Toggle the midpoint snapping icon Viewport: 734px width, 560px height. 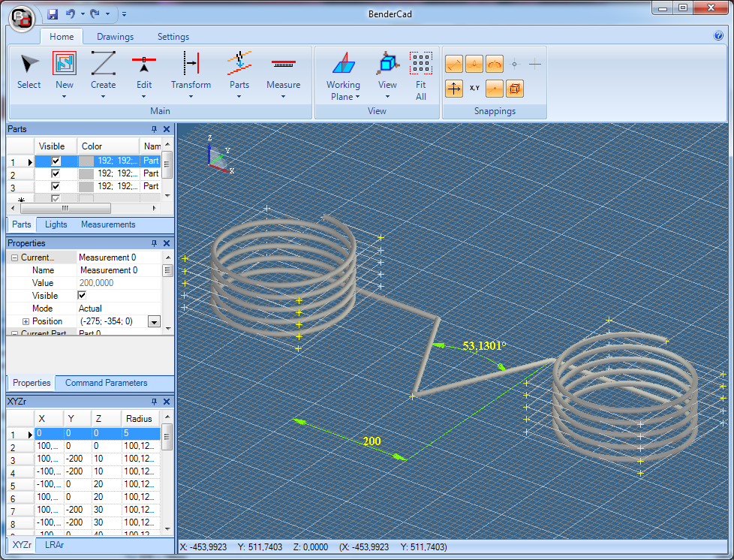tap(474, 64)
